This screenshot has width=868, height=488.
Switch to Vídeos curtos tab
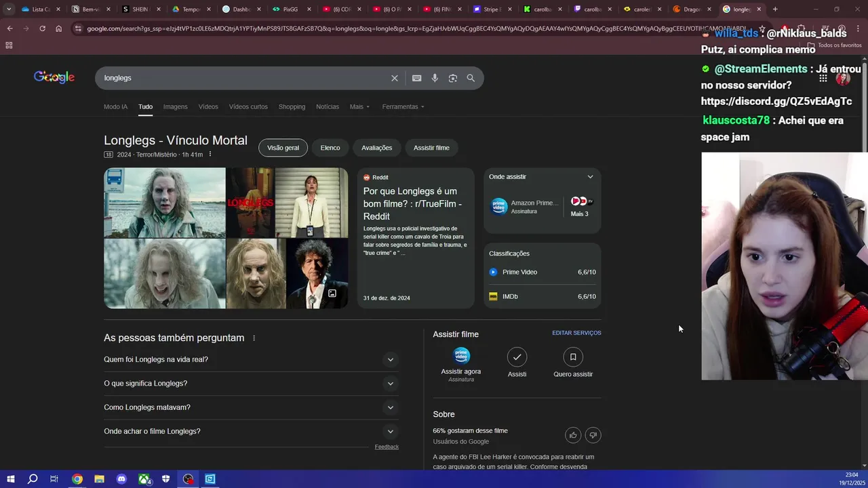point(248,106)
